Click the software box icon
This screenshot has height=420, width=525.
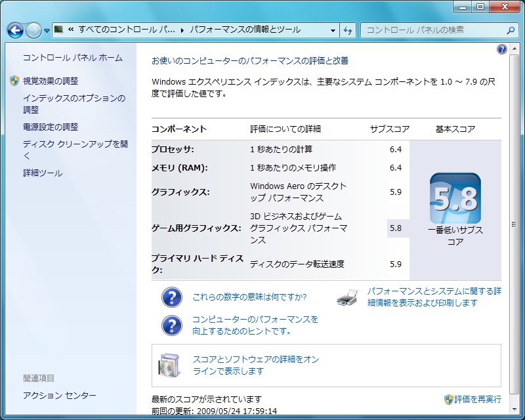click(x=169, y=365)
